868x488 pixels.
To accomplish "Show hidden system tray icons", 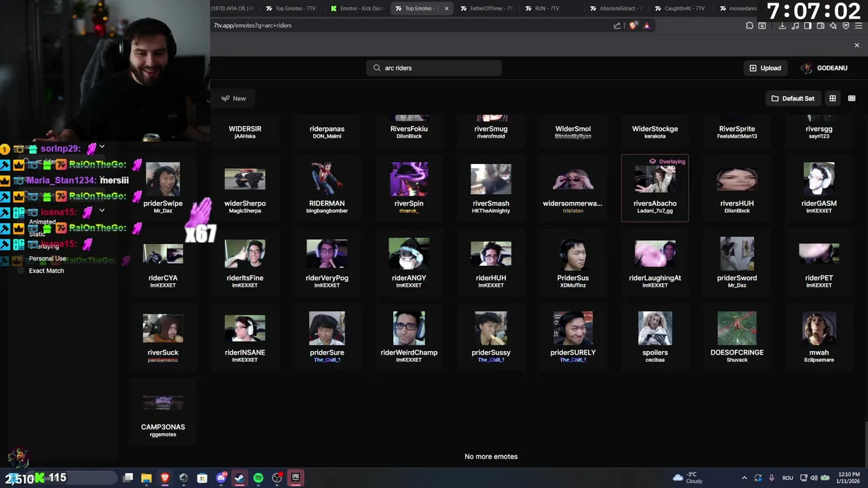I will (x=745, y=478).
